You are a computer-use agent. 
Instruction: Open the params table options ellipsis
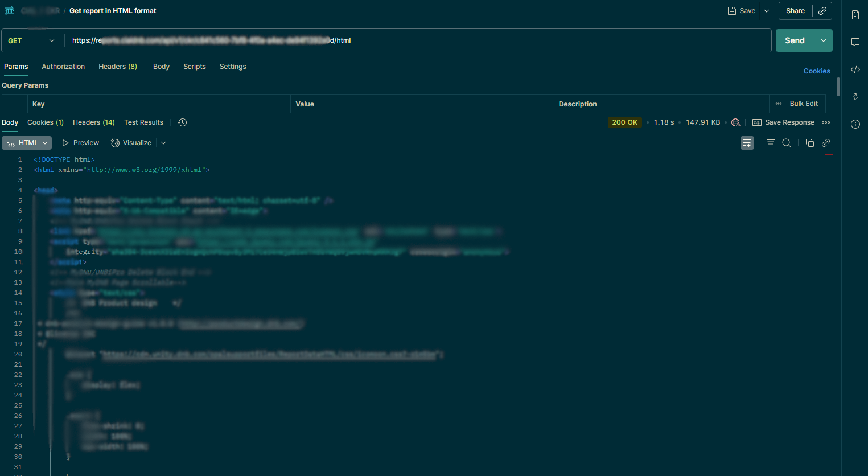779,104
